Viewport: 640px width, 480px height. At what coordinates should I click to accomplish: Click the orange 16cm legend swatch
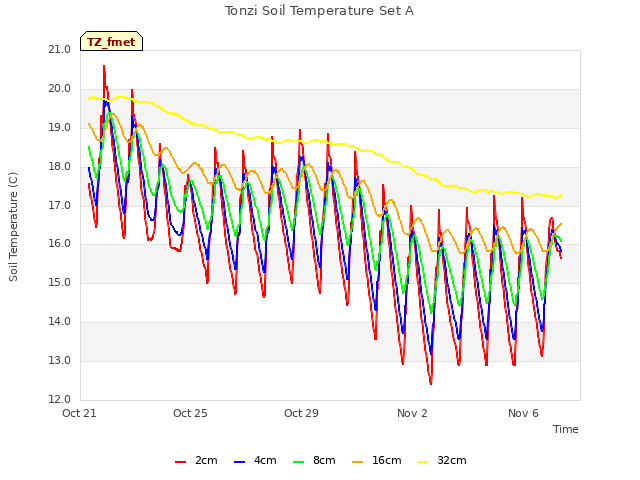coord(358,462)
